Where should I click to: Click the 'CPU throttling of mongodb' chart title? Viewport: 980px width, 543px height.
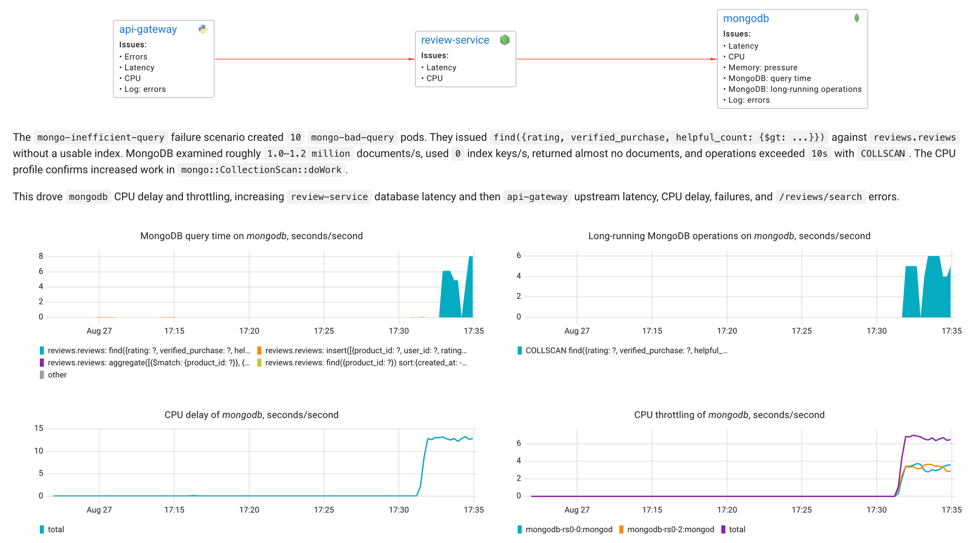[x=729, y=415]
